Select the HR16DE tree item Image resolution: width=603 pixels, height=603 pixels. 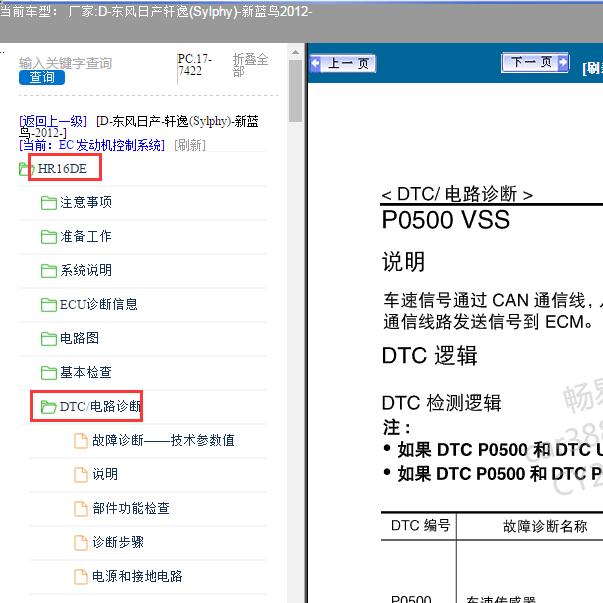coord(62,168)
